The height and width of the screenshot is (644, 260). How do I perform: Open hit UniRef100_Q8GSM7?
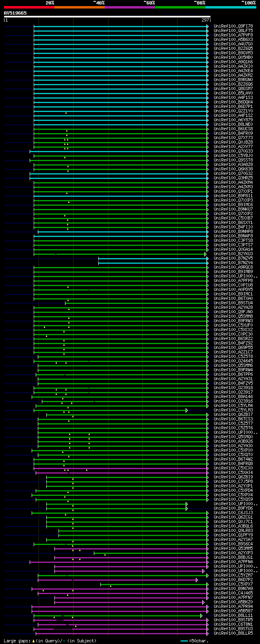tap(233, 88)
